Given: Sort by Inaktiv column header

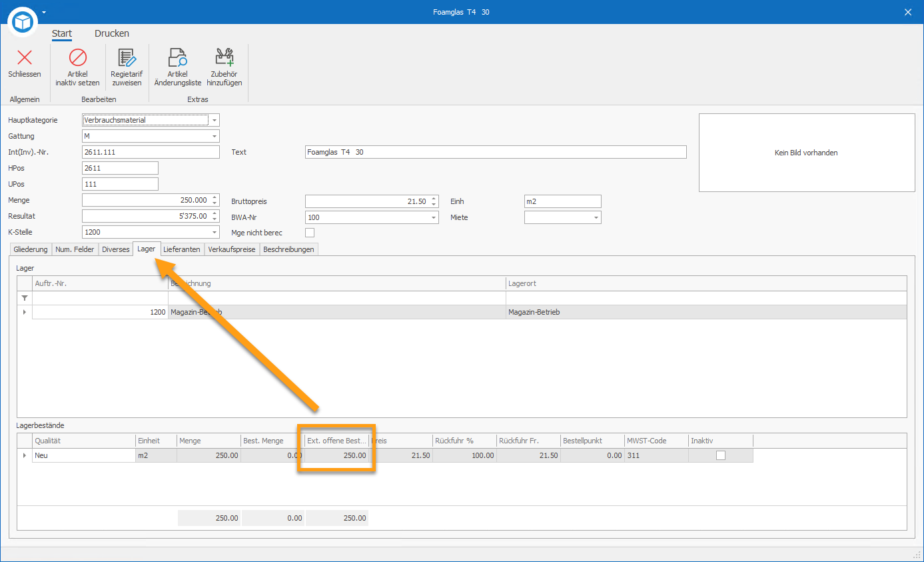Looking at the screenshot, I should point(721,441).
